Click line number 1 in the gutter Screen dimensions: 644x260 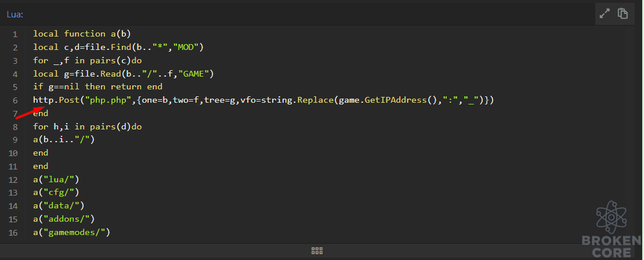point(15,34)
